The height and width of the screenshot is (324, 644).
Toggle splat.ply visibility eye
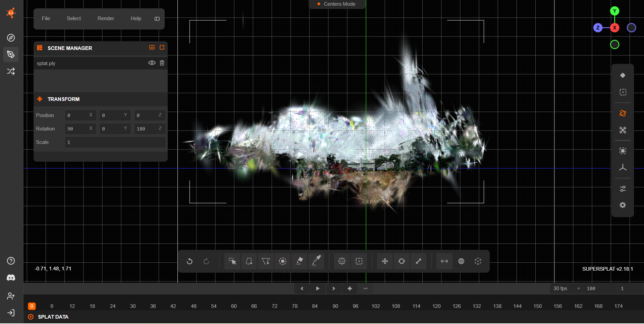[x=152, y=63]
